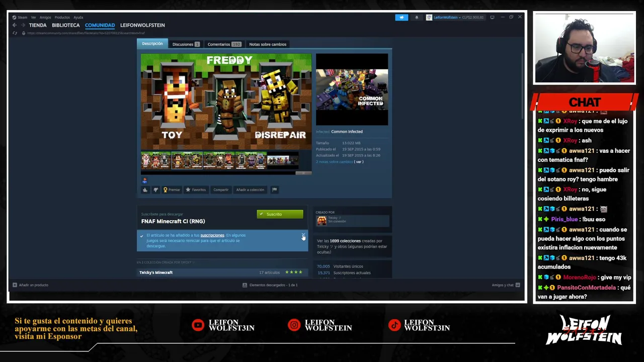Open the LEIFONWOLFSTEIN profile section

142,25
